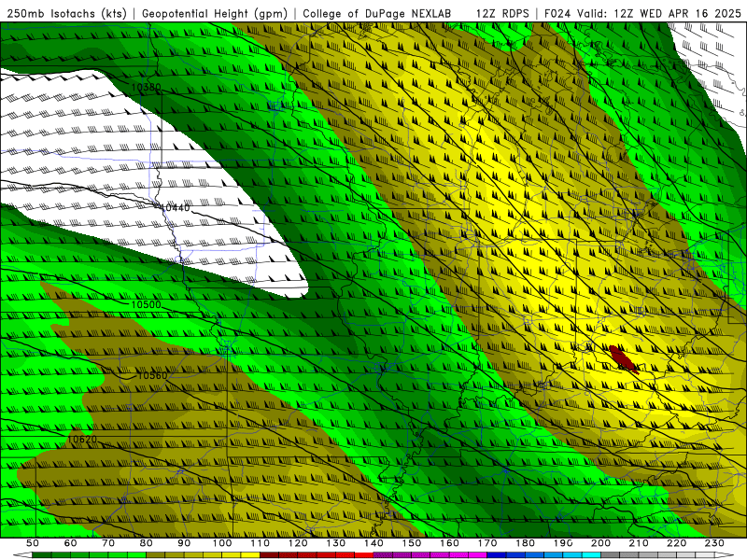Click the 200 value on color scale
747x560 pixels.
(600, 543)
